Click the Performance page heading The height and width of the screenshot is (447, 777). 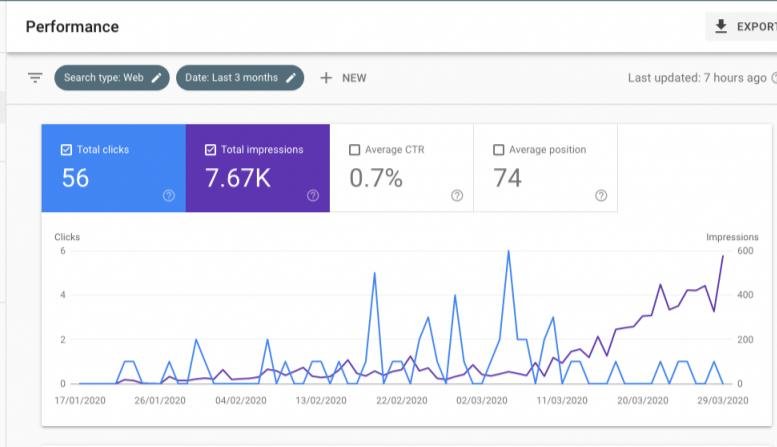(x=72, y=27)
